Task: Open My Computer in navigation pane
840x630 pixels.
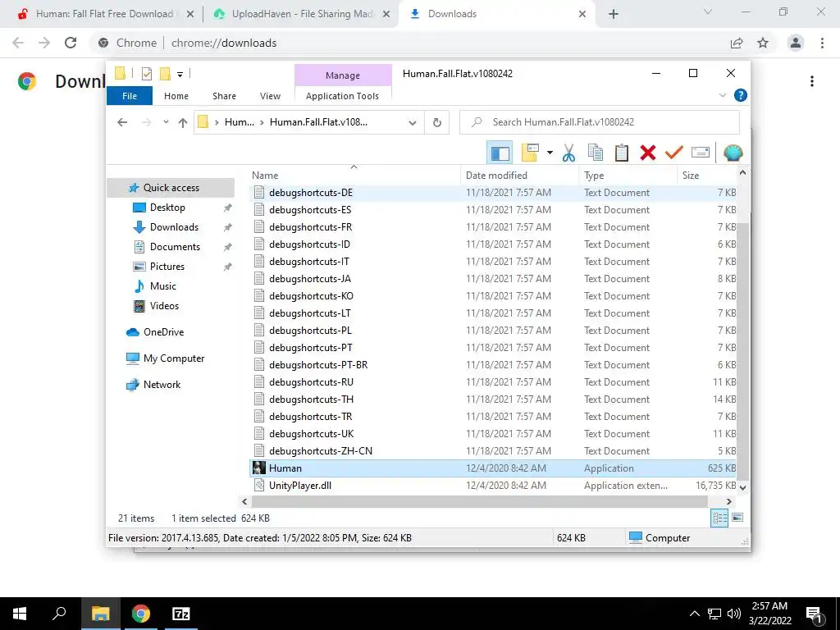Action: pyautogui.click(x=173, y=358)
